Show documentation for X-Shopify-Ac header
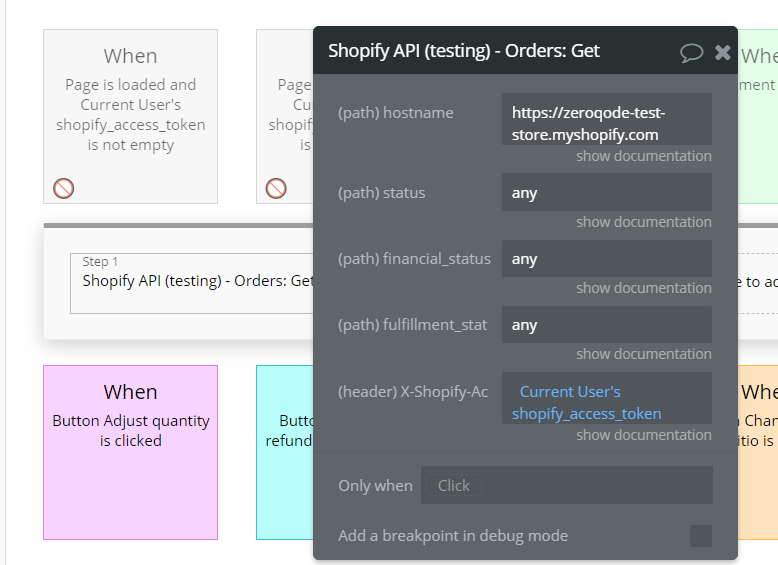Image resolution: width=778 pixels, height=565 pixels. [644, 435]
